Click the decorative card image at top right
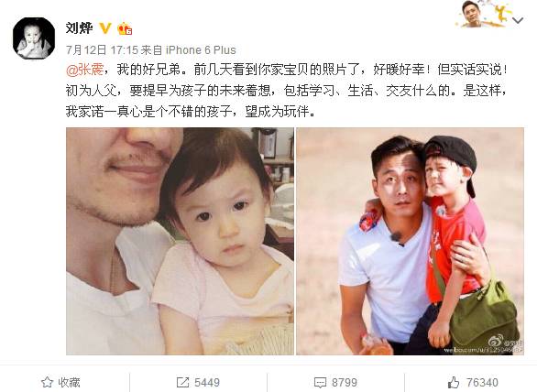Image resolution: width=537 pixels, height=392 pixels. click(x=483, y=14)
